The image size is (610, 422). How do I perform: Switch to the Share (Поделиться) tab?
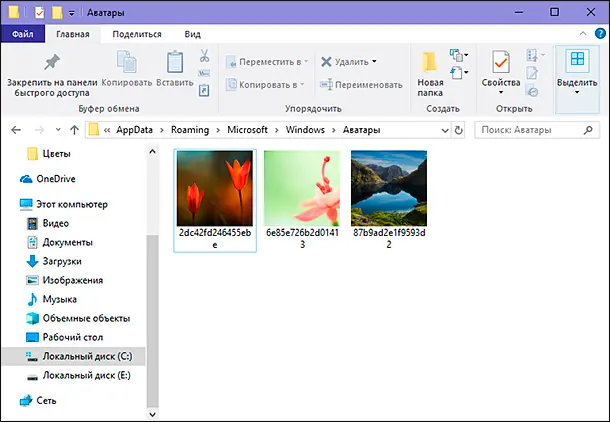click(x=136, y=34)
